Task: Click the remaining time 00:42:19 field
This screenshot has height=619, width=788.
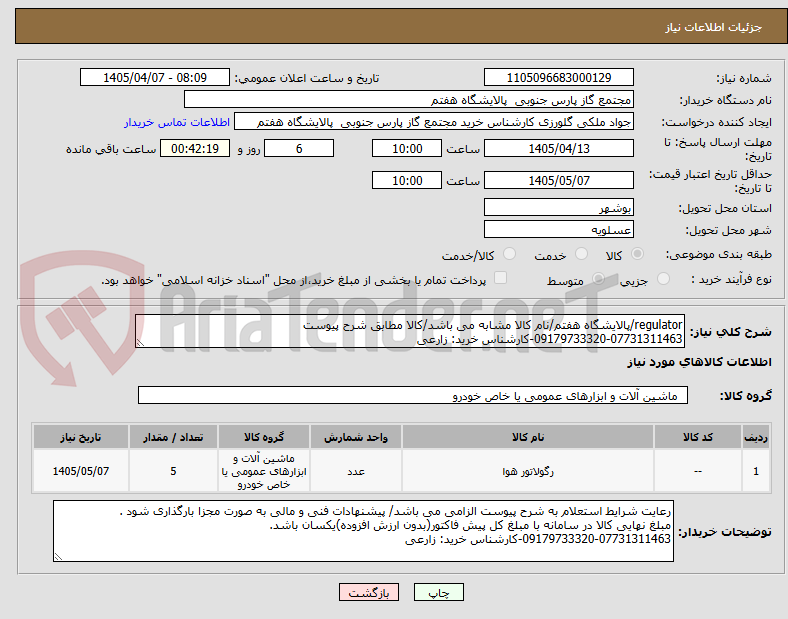Action: coord(195,148)
